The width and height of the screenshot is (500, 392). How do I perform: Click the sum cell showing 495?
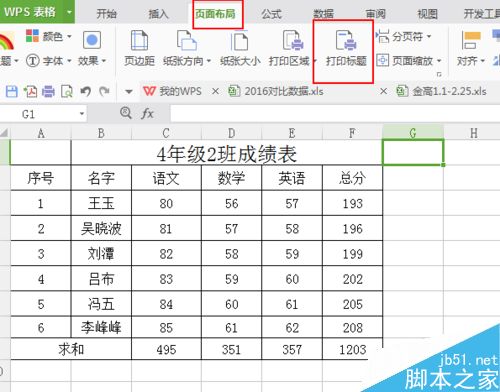click(166, 349)
